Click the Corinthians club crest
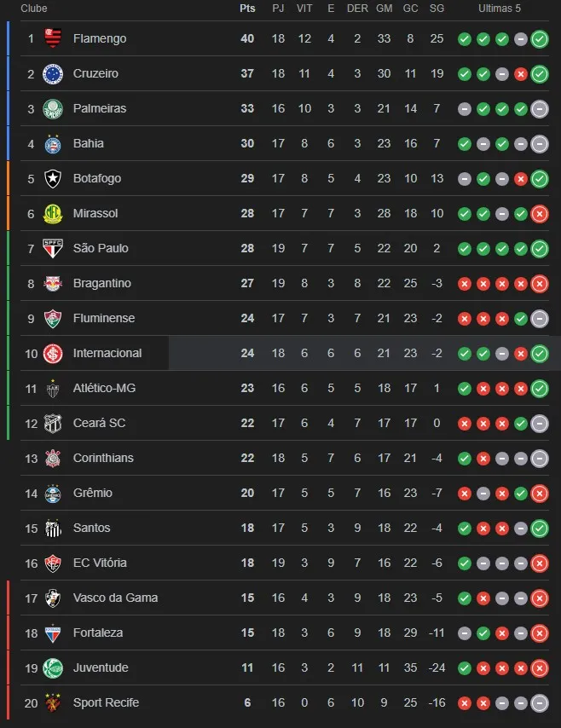 pos(53,458)
